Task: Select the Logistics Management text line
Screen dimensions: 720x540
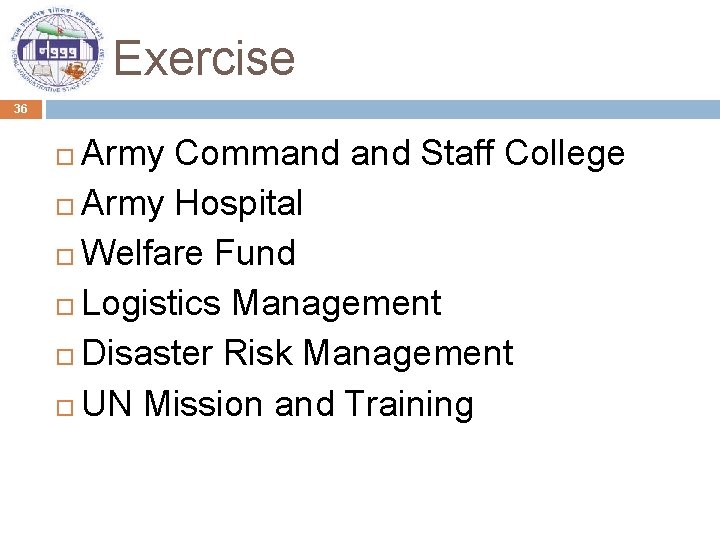Action: tap(262, 304)
